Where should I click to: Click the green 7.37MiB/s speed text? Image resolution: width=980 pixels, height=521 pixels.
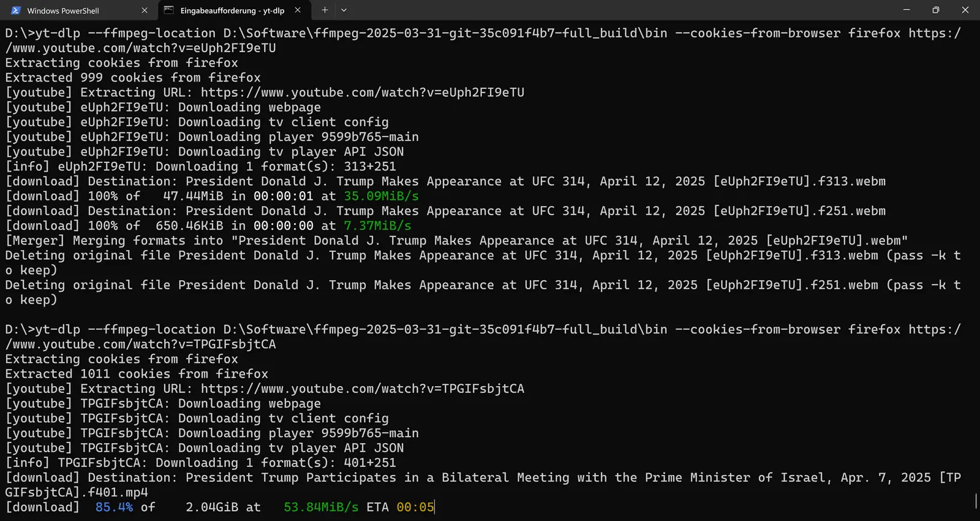click(378, 226)
